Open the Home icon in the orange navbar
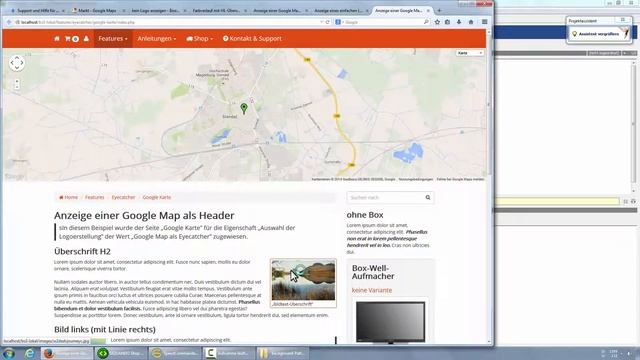Image resolution: width=640 pixels, height=360 pixels. coord(57,38)
